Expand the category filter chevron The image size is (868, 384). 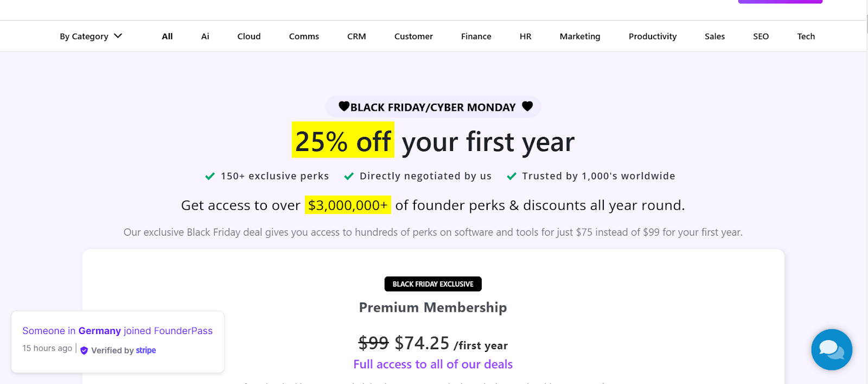pos(117,36)
